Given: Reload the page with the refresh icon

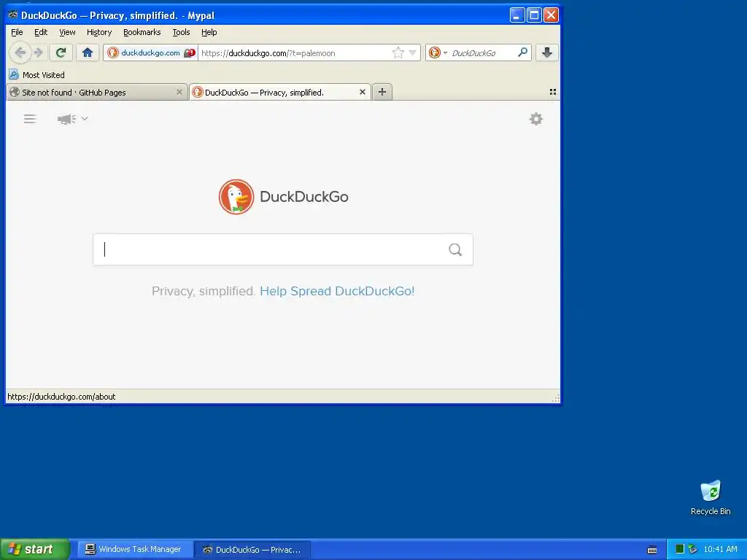Looking at the screenshot, I should 61,52.
